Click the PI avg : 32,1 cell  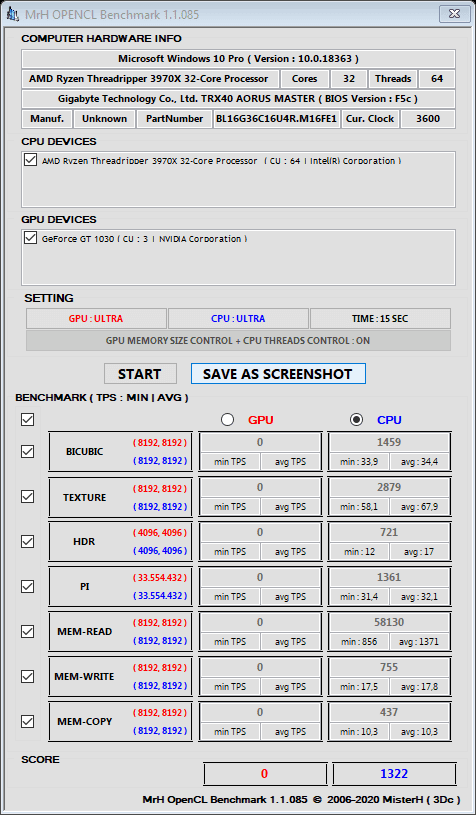(419, 597)
